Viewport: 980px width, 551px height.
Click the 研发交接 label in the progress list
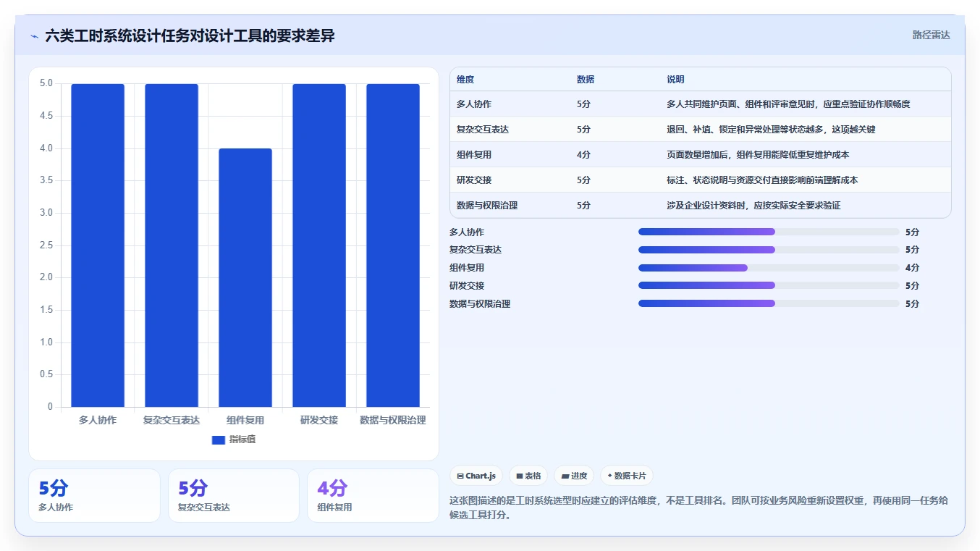tap(467, 285)
